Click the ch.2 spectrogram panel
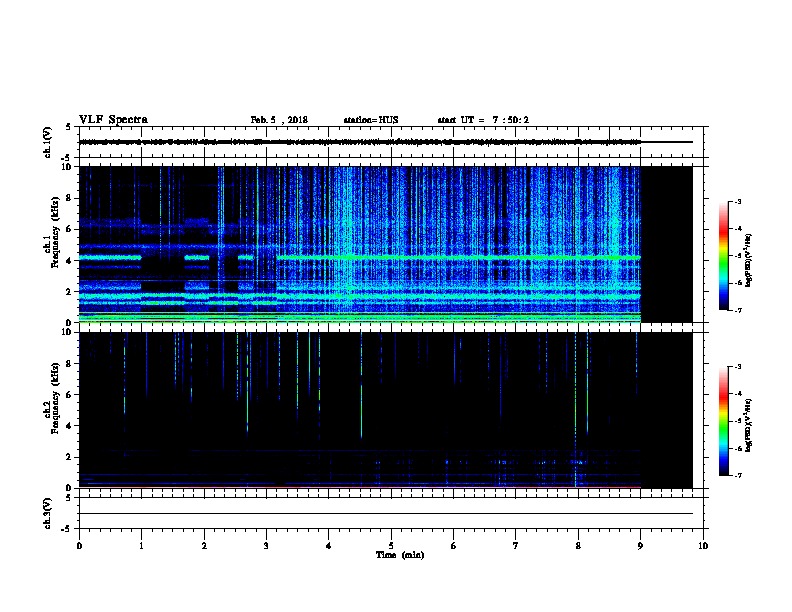The width and height of the screenshot is (792, 612). point(385,410)
